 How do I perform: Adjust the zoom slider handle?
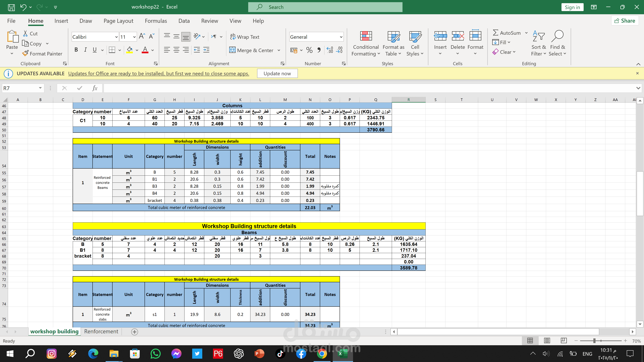(594, 341)
